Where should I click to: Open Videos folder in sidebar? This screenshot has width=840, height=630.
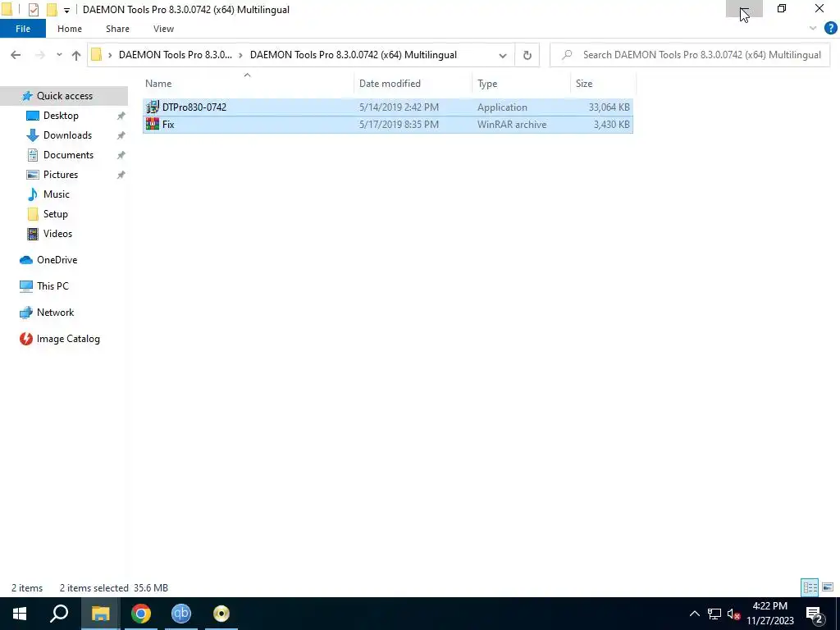coord(57,234)
